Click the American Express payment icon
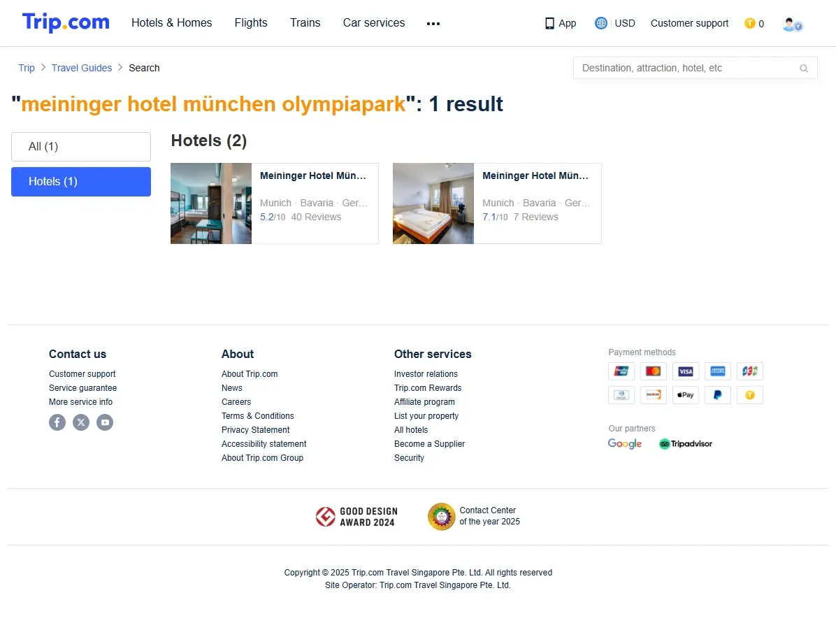This screenshot has height=644, width=836. 718,371
